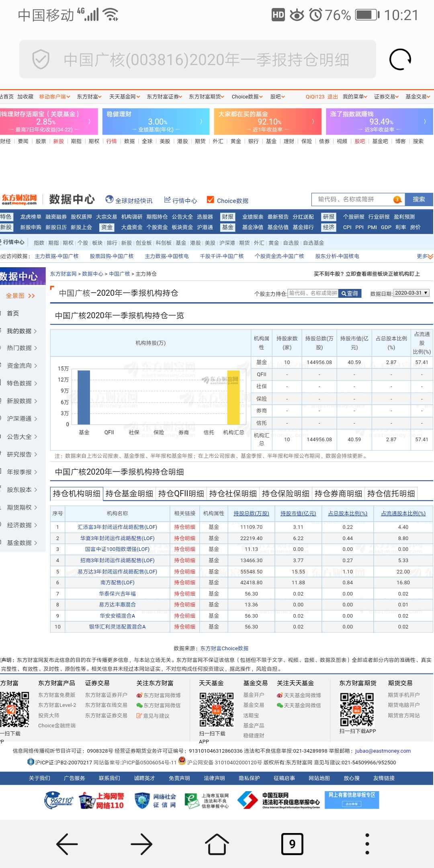This screenshot has height=868, width=434.
Task: Open 隐私保护 in the footer bar
Action: point(249,778)
